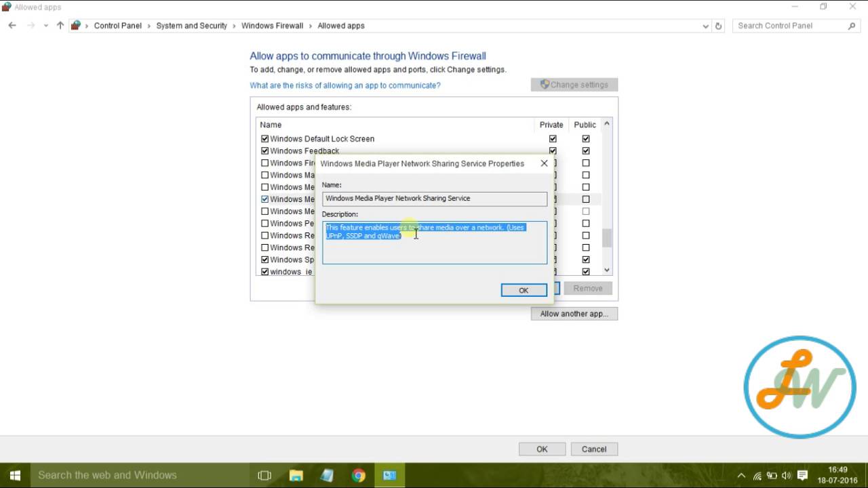
Task: Click the Refresh icon beside address bar
Action: pos(719,26)
